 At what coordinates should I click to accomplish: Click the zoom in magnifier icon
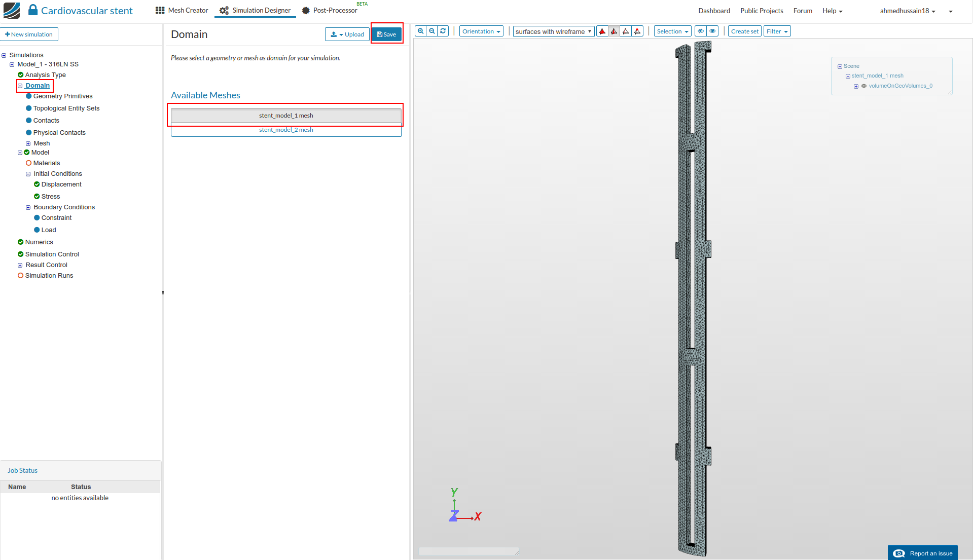point(420,31)
